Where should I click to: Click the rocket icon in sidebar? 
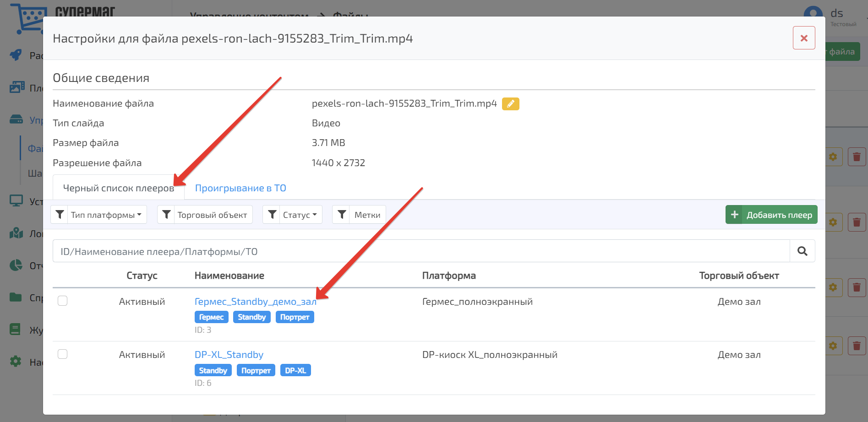[x=16, y=55]
